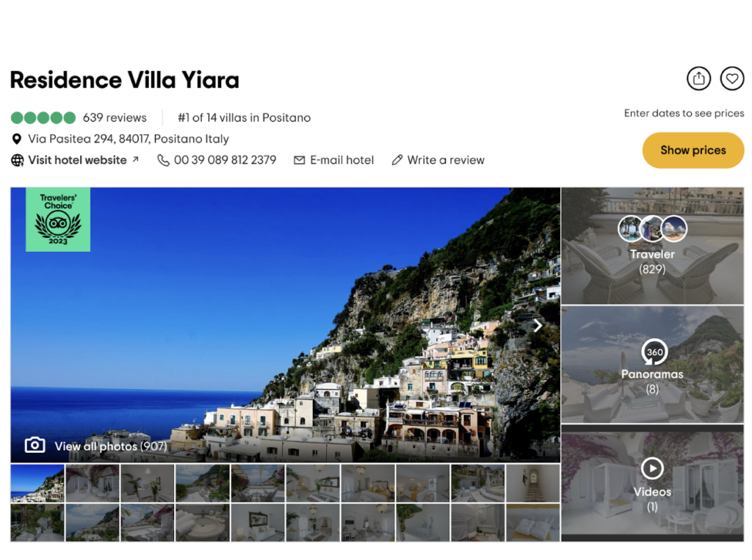Open the 360 Panoramas icon
This screenshot has height=560, width=752.
[654, 352]
